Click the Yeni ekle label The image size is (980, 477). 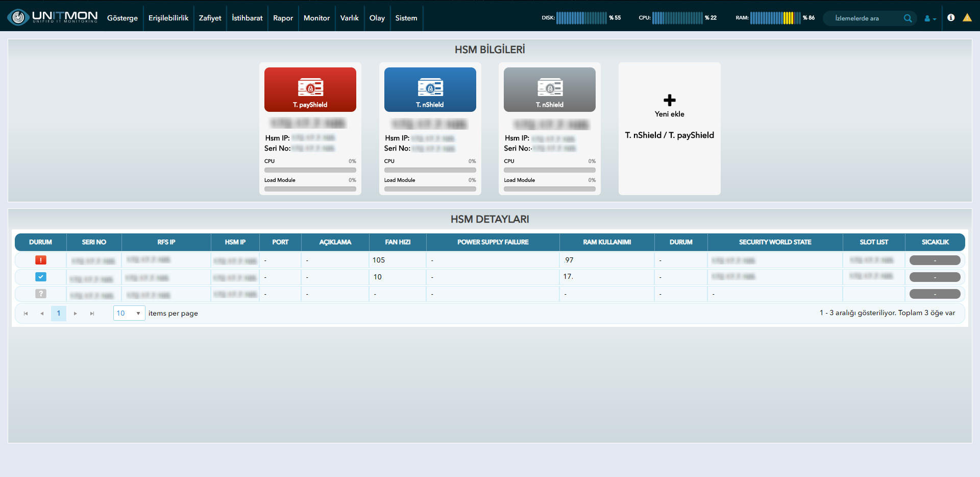(x=670, y=114)
